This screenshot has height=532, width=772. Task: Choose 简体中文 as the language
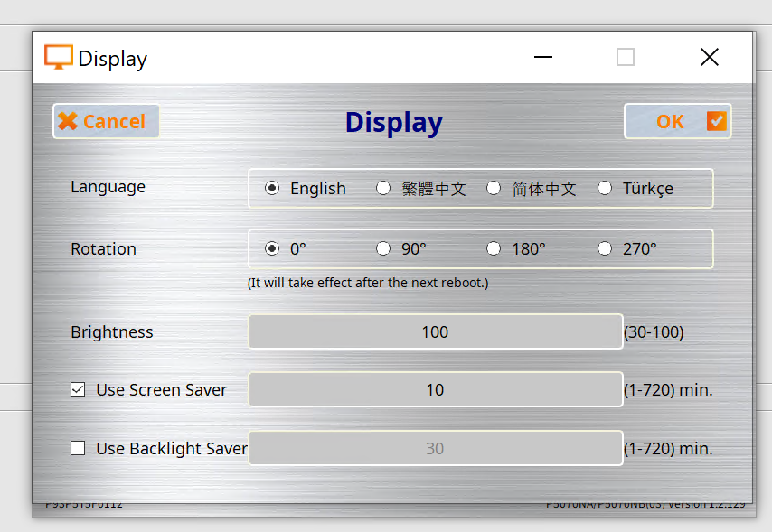tap(494, 188)
